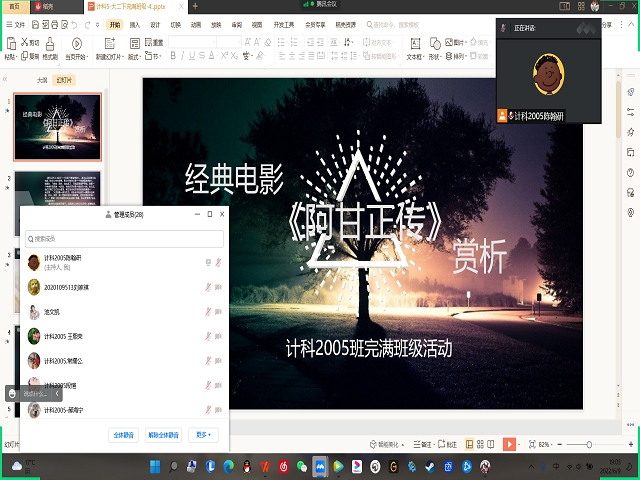Select slide 1 thumbnail in panel
The image size is (640, 480).
[58, 127]
